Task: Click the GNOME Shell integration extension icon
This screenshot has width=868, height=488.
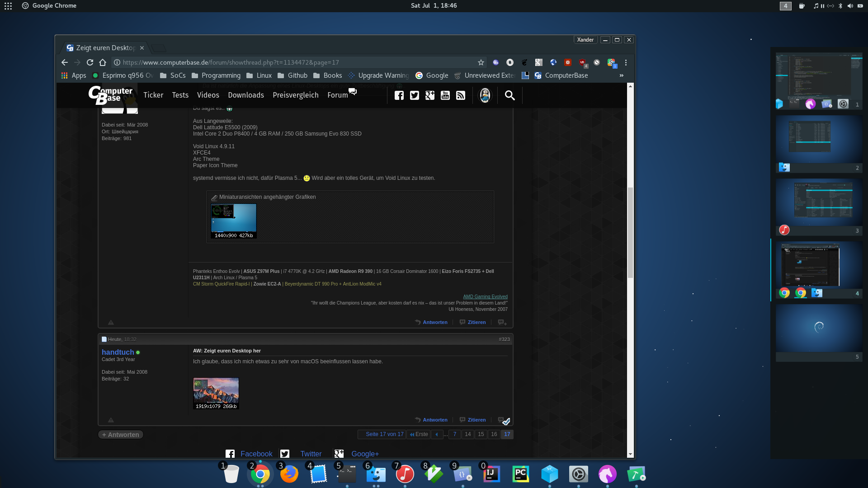Action: [x=524, y=62]
